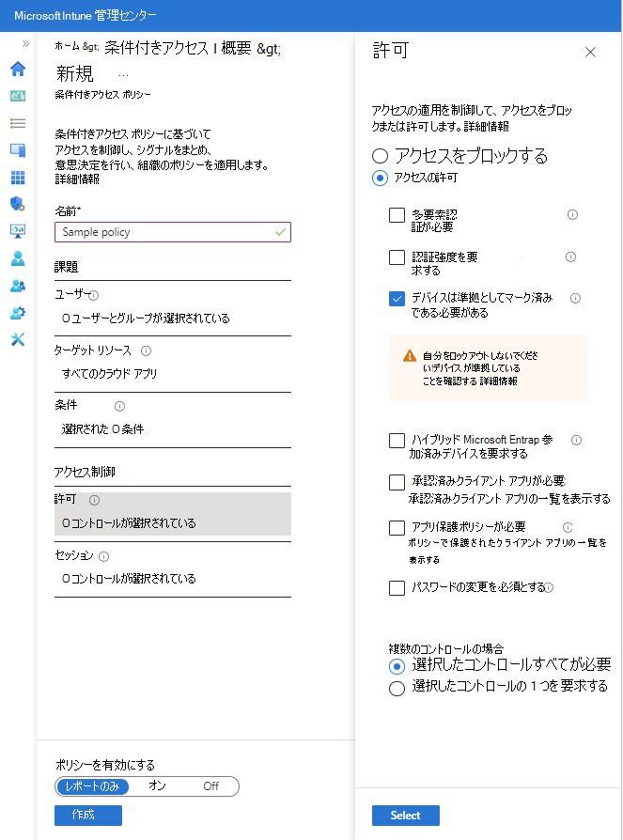Open 詳細情報 link under the policy description
Image resolution: width=623 pixels, height=840 pixels.
point(77,179)
